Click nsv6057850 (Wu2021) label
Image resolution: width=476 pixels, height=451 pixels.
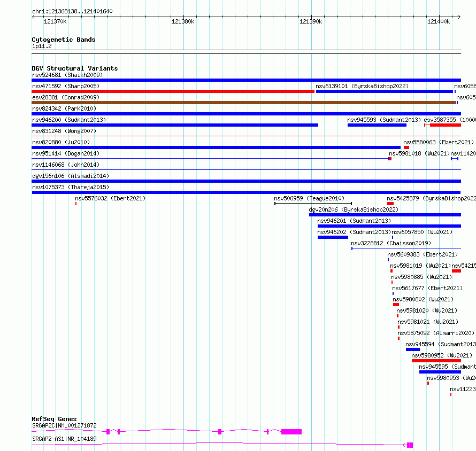pos(422,232)
